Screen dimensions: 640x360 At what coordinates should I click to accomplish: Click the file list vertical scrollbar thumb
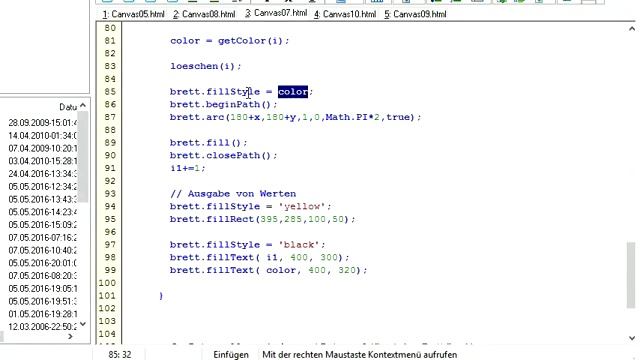click(83, 156)
